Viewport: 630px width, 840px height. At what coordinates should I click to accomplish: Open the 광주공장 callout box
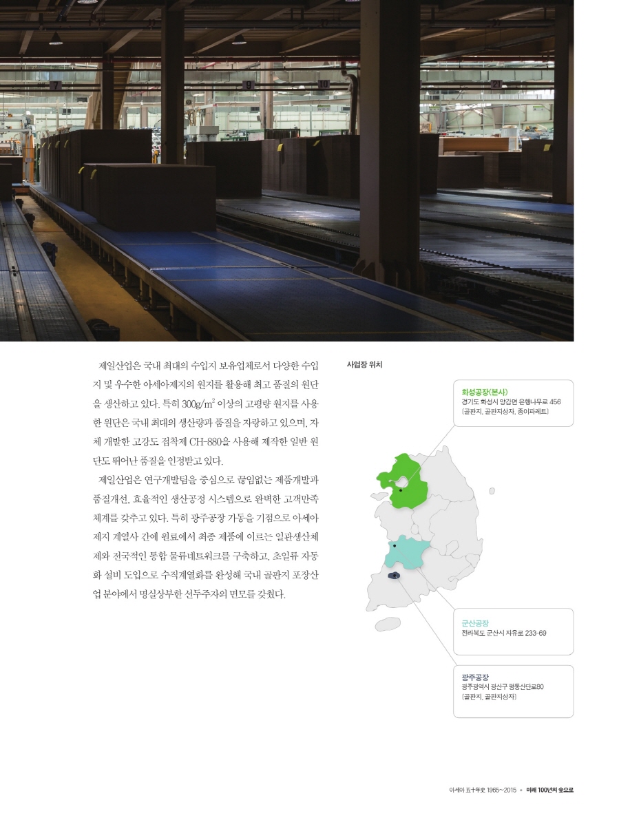click(x=513, y=691)
